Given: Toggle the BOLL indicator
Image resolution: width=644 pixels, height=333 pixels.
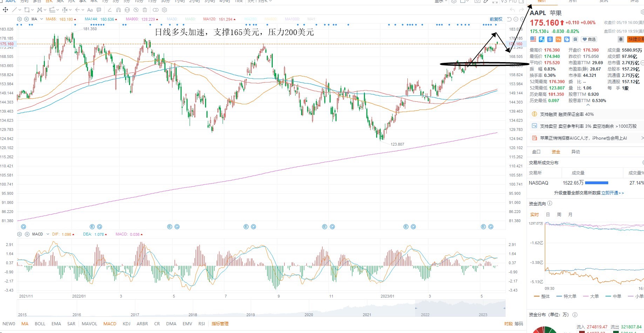Looking at the screenshot, I should 40,324.
